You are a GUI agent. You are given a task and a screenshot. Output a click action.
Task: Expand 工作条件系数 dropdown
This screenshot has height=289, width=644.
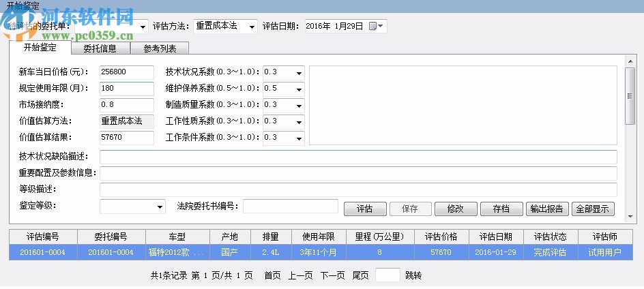tap(299, 139)
